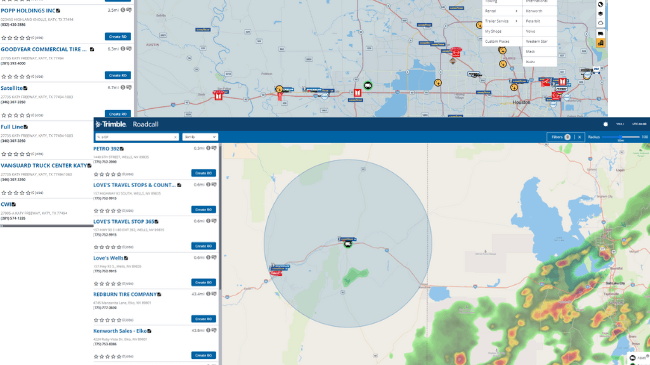Expand the Trailer Service submenu

pos(502,21)
